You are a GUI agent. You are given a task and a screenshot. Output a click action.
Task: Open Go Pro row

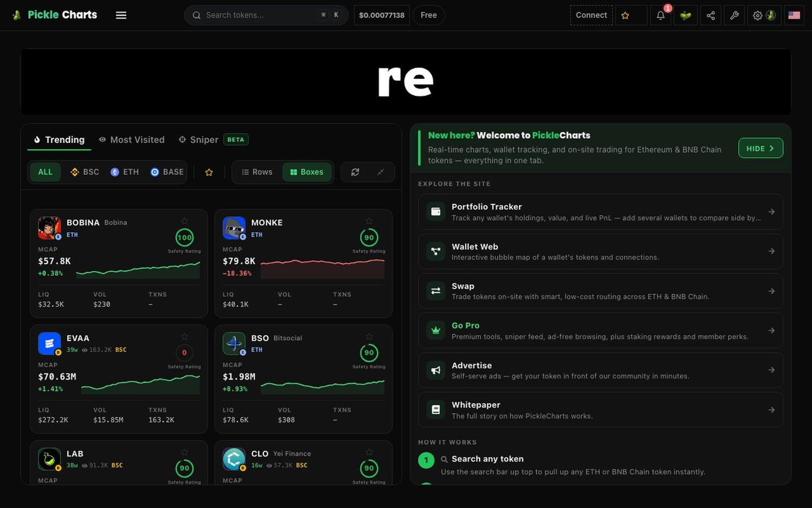pos(600,330)
